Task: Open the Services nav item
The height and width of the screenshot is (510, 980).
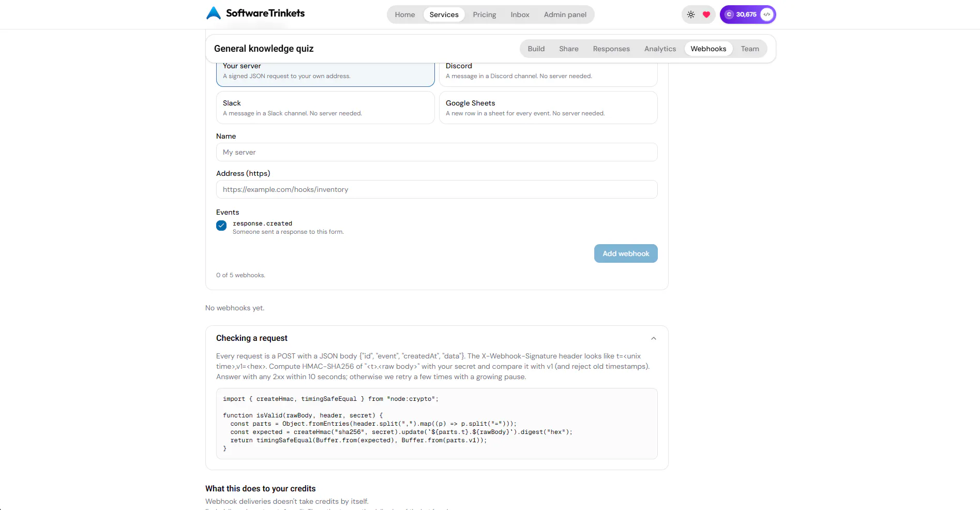Action: coord(444,14)
